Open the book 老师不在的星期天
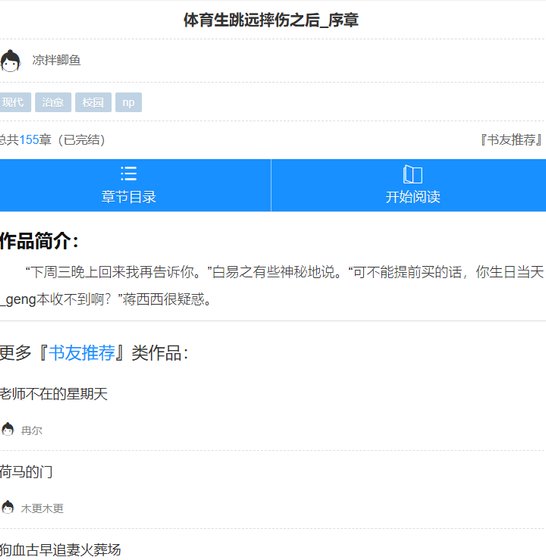Screen dimensions: 546x560 [54, 394]
